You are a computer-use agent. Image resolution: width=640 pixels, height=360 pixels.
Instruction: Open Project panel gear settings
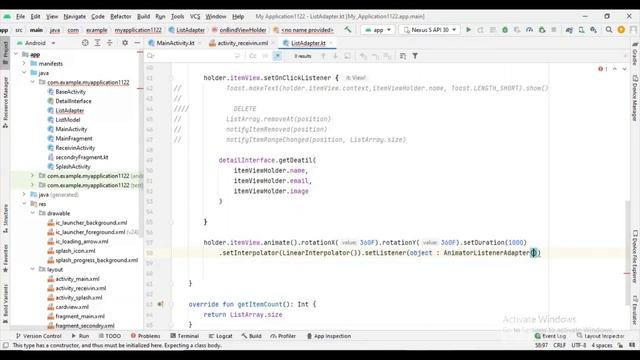tap(125, 43)
